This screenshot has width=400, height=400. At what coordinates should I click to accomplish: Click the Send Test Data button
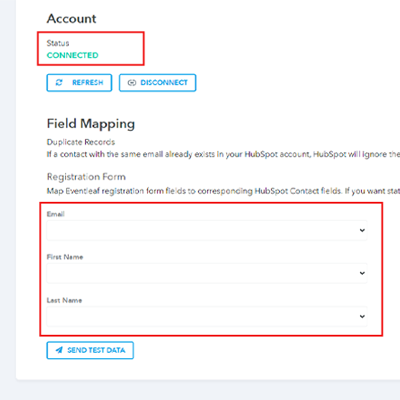[90, 350]
